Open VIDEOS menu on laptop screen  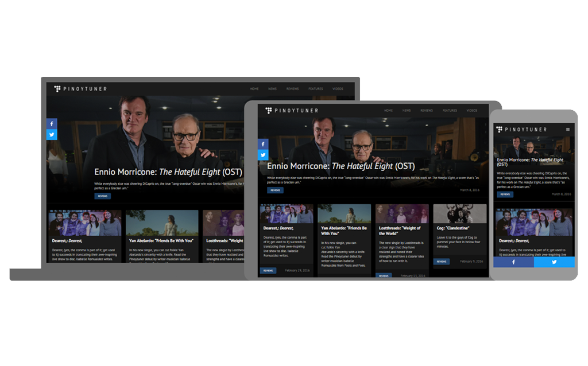[x=338, y=89]
